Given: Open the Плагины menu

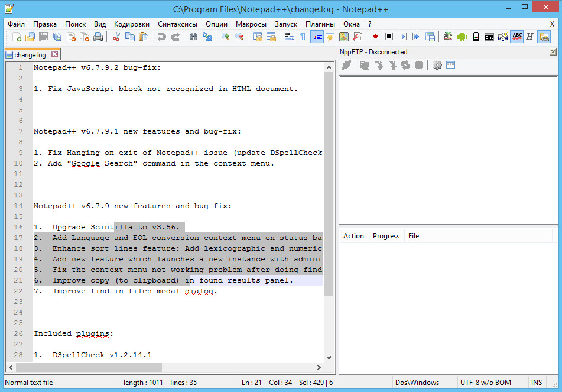Looking at the screenshot, I should pyautogui.click(x=320, y=24).
